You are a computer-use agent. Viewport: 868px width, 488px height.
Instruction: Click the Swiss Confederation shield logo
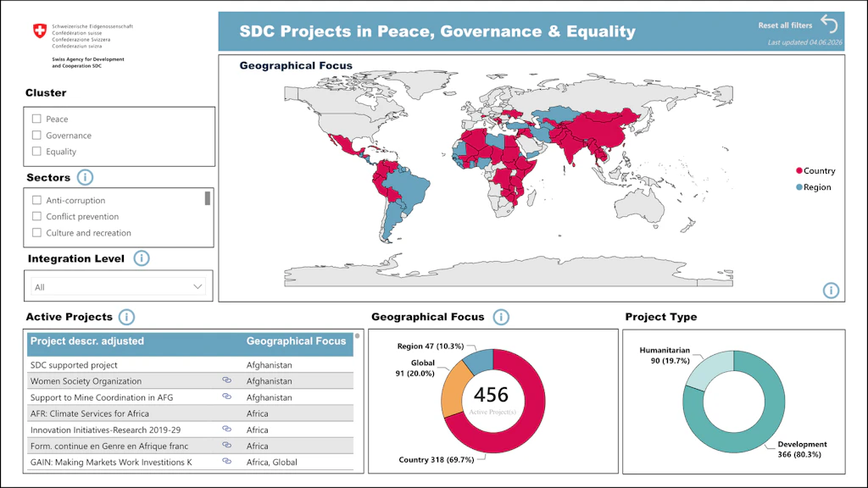(x=40, y=31)
